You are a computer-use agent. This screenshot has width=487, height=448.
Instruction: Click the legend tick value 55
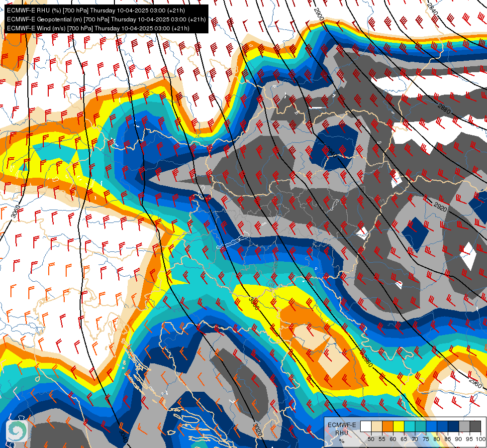382,439
